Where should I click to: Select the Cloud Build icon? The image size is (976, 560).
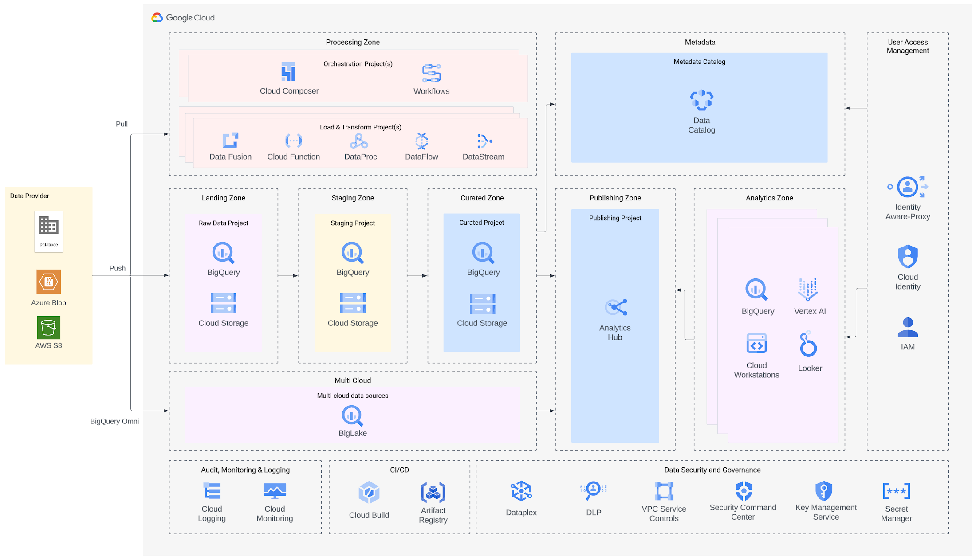click(369, 492)
